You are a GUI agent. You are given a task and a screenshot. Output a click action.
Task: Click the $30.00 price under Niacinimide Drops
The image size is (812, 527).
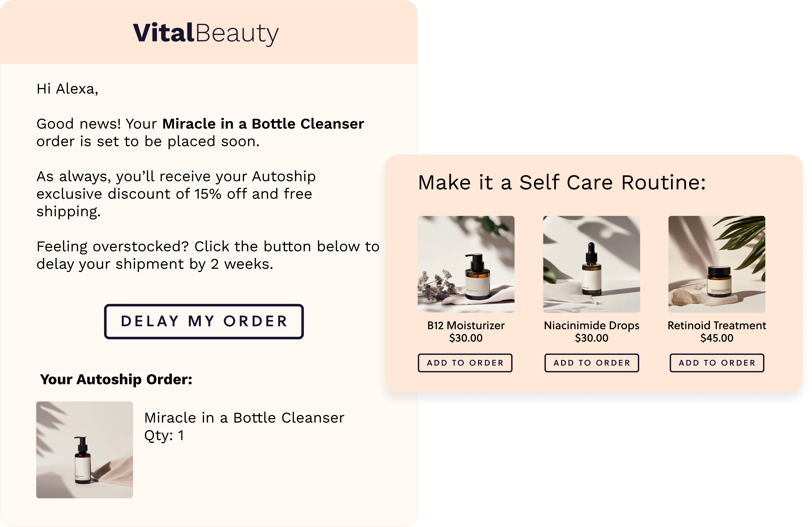(592, 338)
